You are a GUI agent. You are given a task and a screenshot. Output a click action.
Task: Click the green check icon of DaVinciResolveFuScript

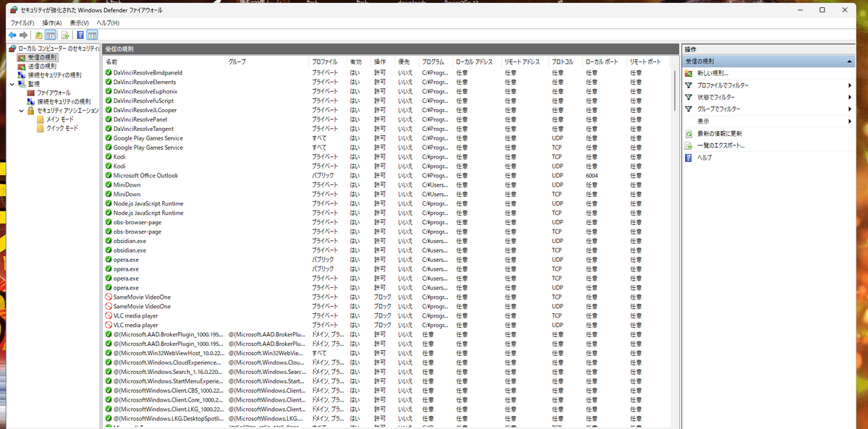tap(109, 101)
